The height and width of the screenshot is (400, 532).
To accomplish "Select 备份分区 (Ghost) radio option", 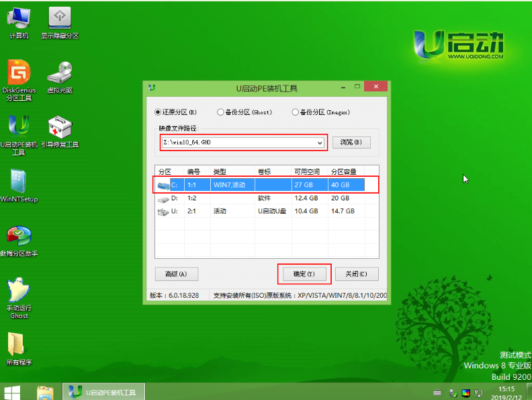I will tap(221, 112).
